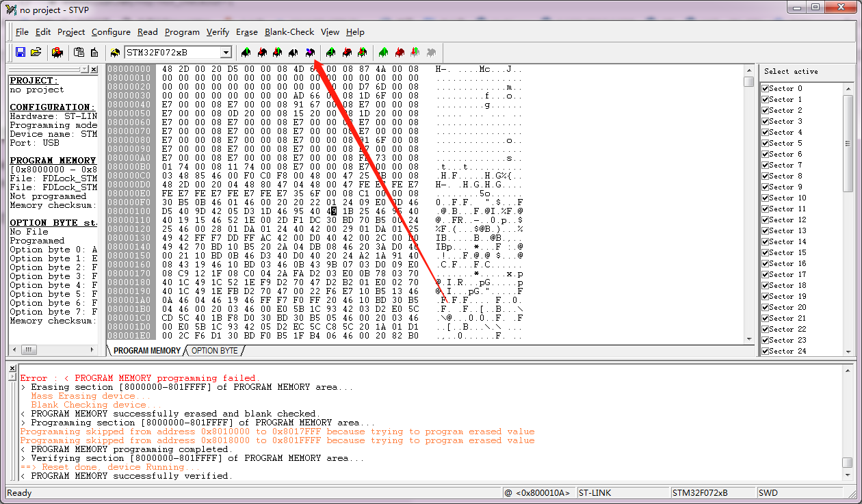Uncheck Sector 18 checkbox
This screenshot has height=504, width=862.
click(x=765, y=285)
